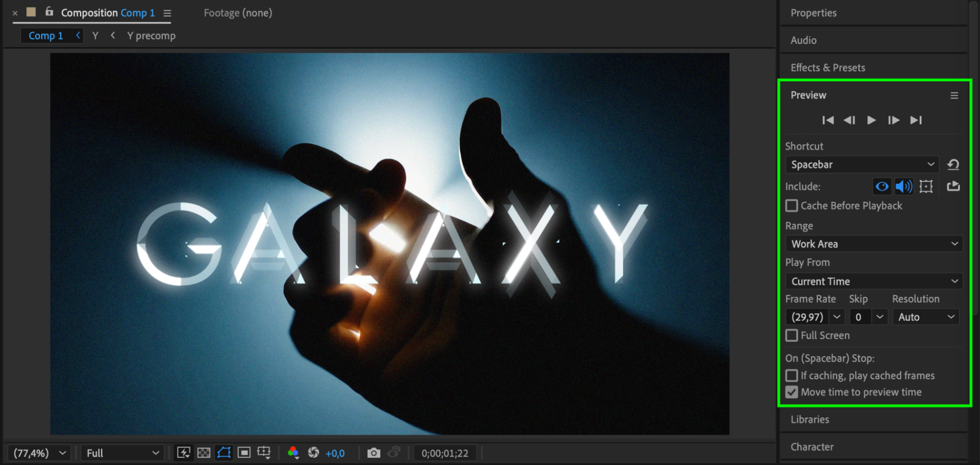Toggle video inclusion eye icon in preview
Viewport: 980px width, 465px height.
click(881, 186)
